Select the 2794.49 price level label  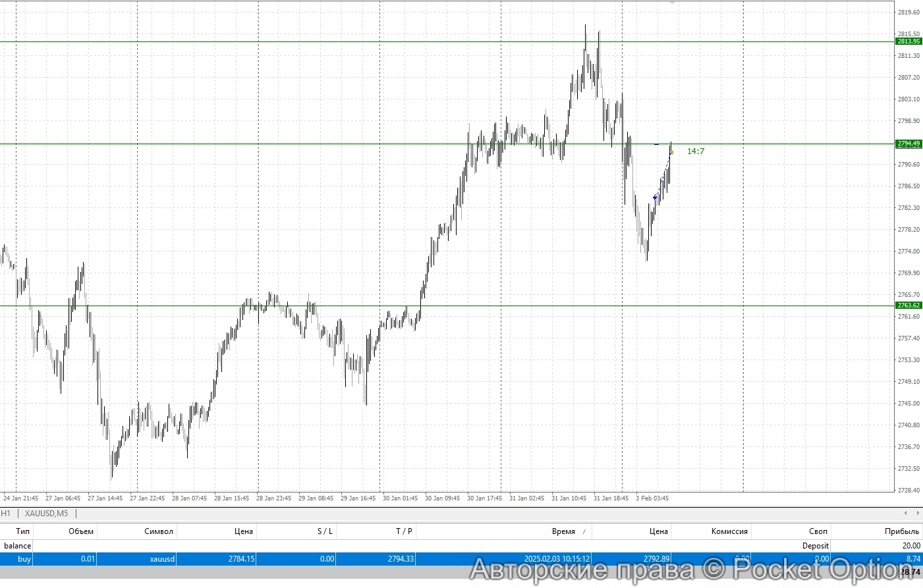click(x=909, y=144)
